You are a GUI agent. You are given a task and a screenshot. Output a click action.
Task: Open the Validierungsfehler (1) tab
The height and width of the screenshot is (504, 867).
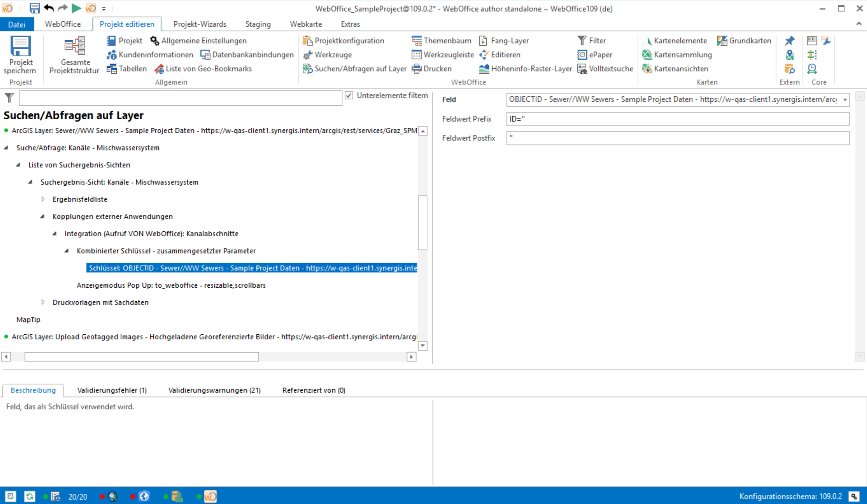tap(112, 390)
